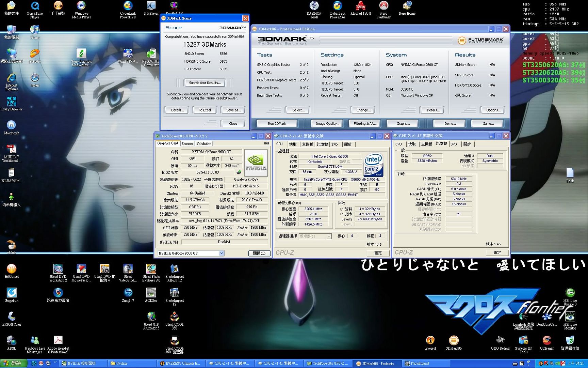
Task: Open Adobe Acrobat 8 Professional icon
Action: 58,344
